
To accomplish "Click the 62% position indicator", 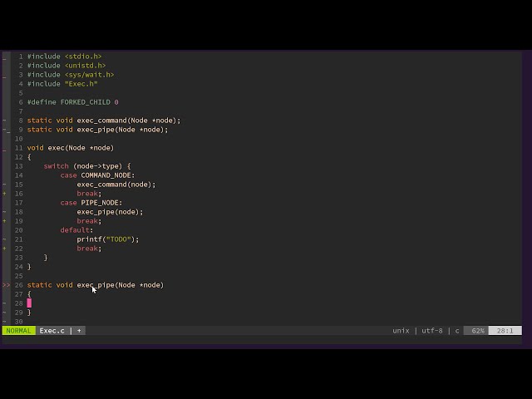I will tap(478, 331).
